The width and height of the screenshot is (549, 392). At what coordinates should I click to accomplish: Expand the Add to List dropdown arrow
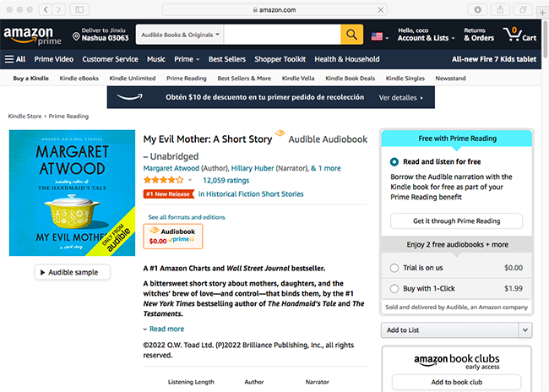pyautogui.click(x=525, y=329)
